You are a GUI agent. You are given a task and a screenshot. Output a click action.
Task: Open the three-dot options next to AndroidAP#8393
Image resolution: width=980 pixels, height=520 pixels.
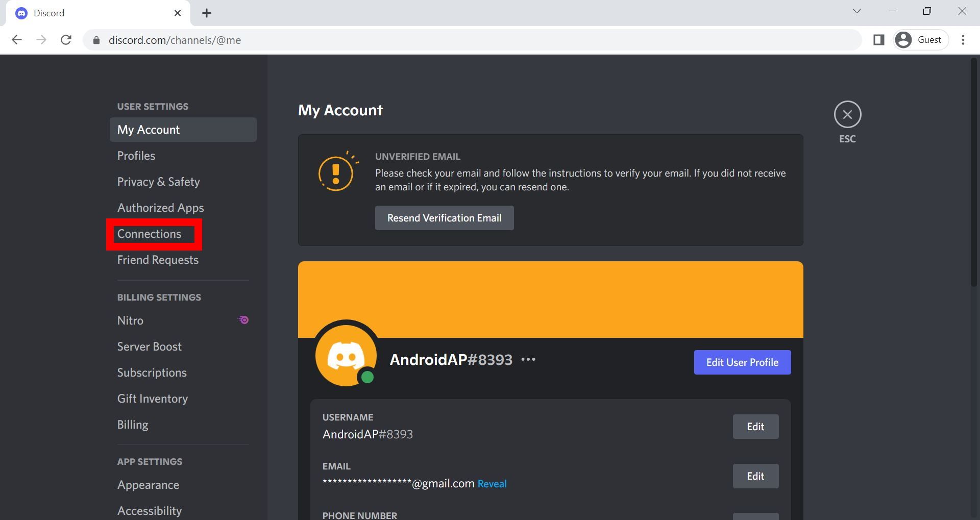tap(529, 359)
